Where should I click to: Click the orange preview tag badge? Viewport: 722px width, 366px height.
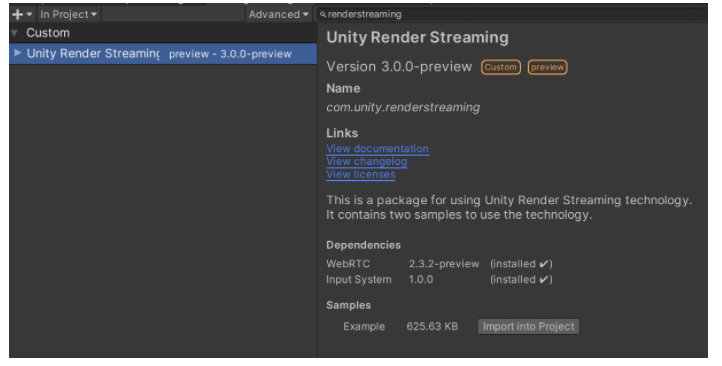click(x=547, y=67)
